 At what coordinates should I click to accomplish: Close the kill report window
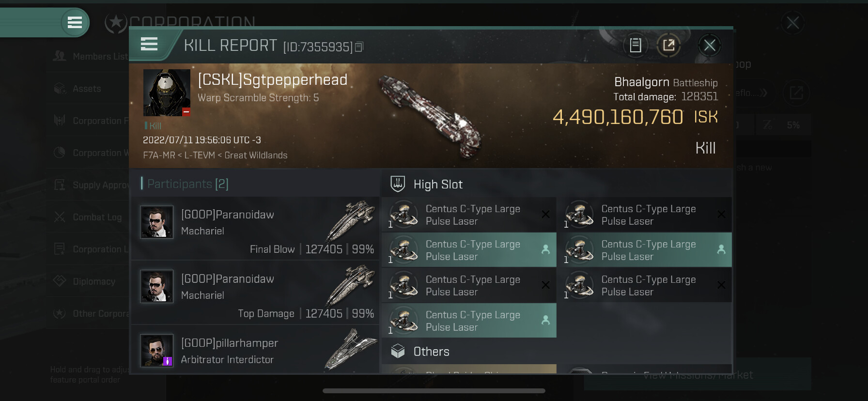coord(710,46)
